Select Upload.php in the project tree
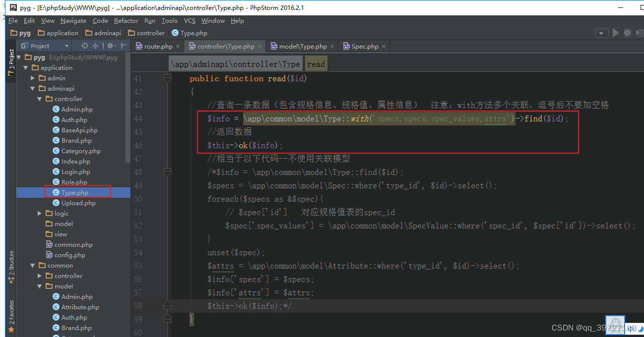This screenshot has height=337, width=644. 74,203
